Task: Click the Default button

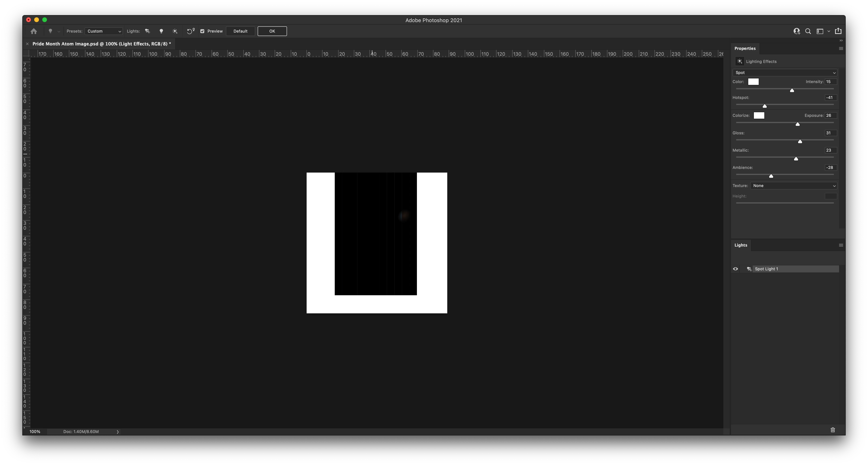Action: tap(240, 31)
